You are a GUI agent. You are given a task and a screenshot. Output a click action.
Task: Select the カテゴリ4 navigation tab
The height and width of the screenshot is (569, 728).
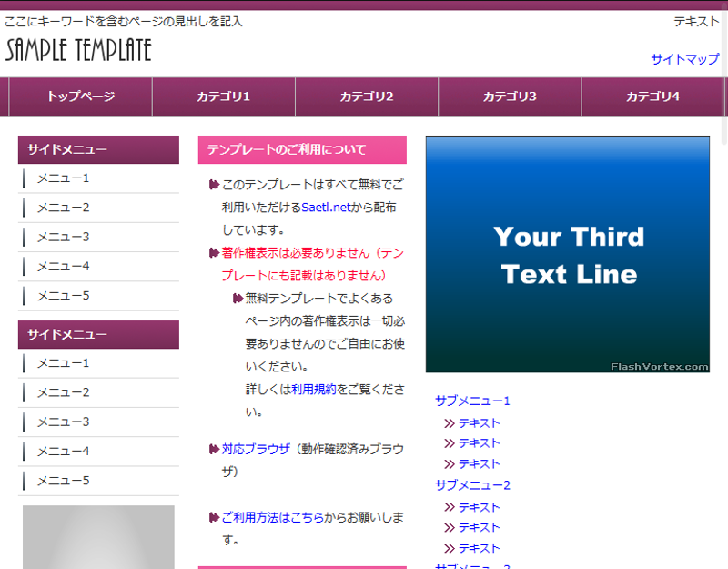[x=652, y=97]
